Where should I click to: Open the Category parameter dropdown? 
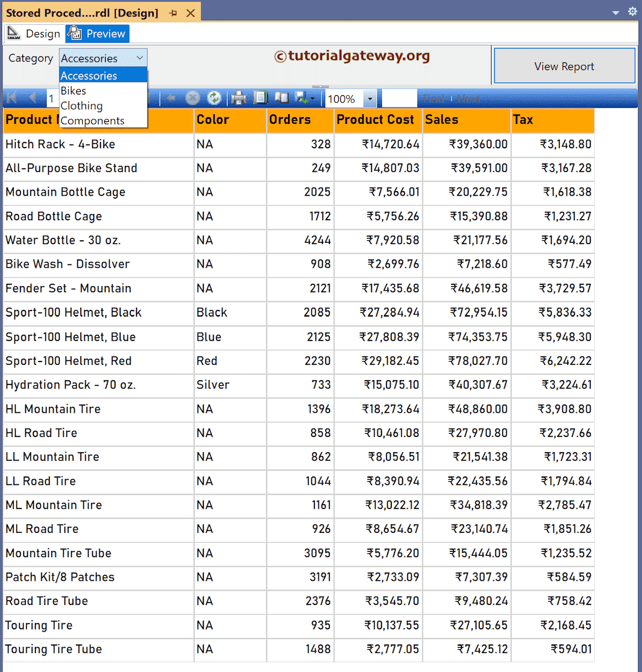click(x=141, y=58)
